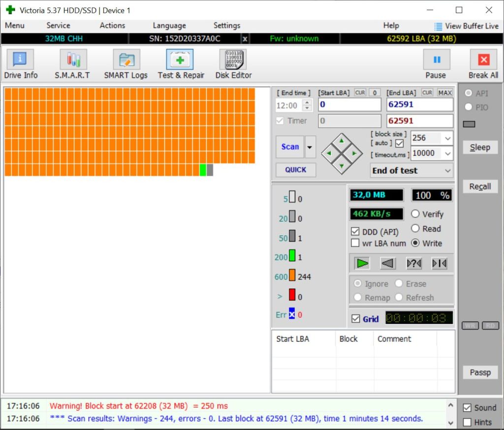Click the reverse-direction scan arrow button
Image resolution: width=504 pixels, height=430 pixels.
(388, 264)
